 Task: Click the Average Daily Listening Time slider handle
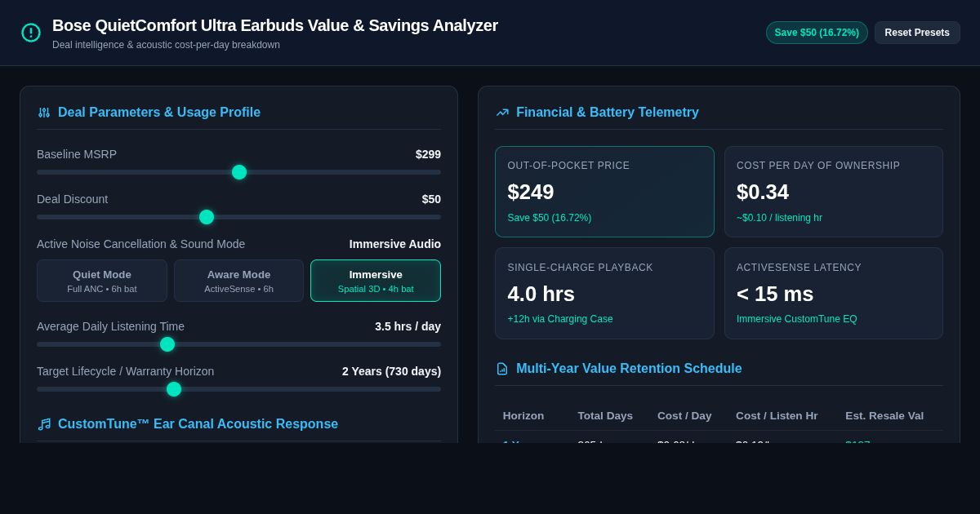(167, 344)
